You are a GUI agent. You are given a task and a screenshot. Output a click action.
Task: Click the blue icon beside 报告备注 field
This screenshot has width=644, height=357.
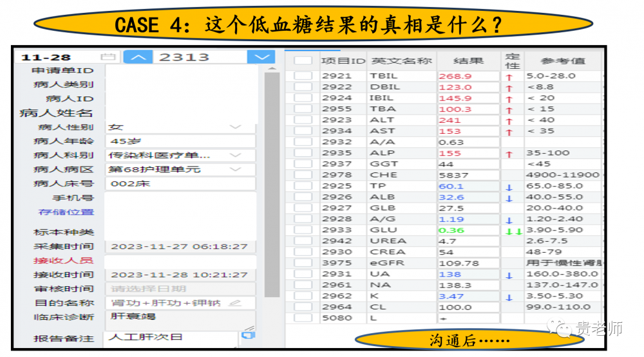point(247,335)
